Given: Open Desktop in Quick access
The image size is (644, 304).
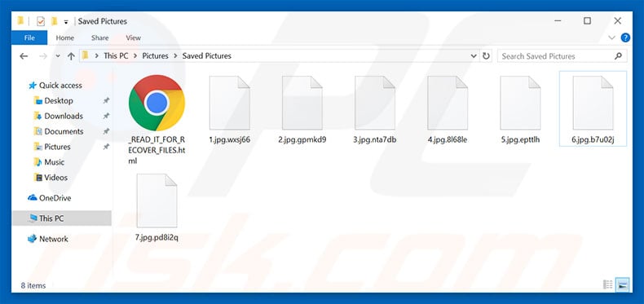Looking at the screenshot, I should click(59, 100).
